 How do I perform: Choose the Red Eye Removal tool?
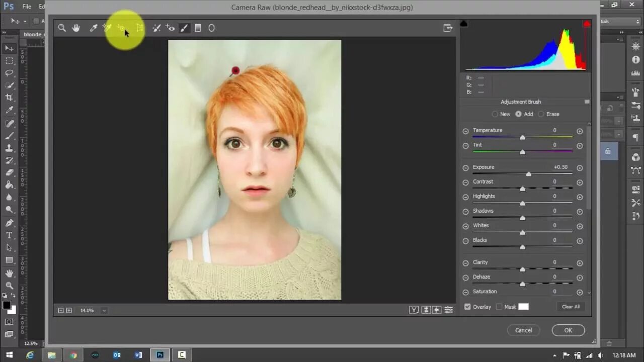[x=171, y=28]
